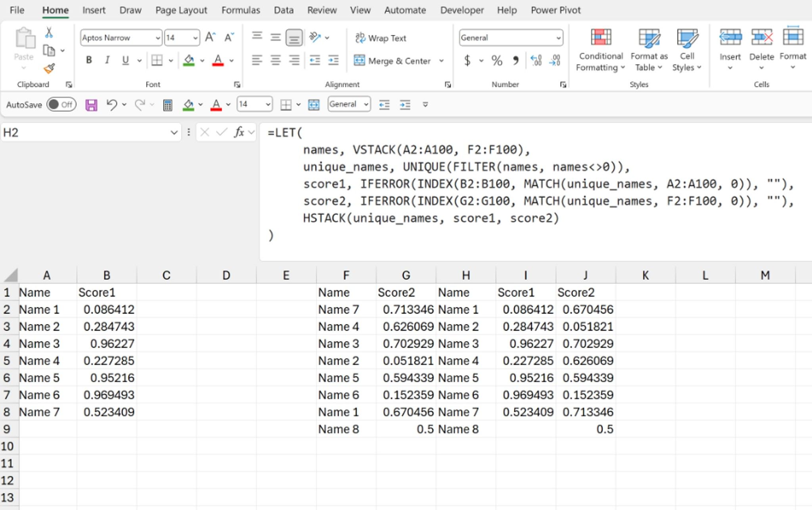Open Conditional Formatting menu
This screenshot has width=812, height=510.
(600, 50)
